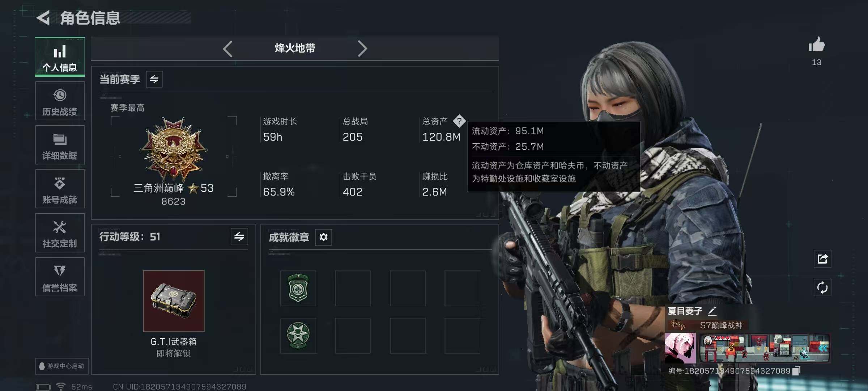Select the G.T.I武器箱 reward thumbnail
868x391 pixels.
(x=174, y=301)
